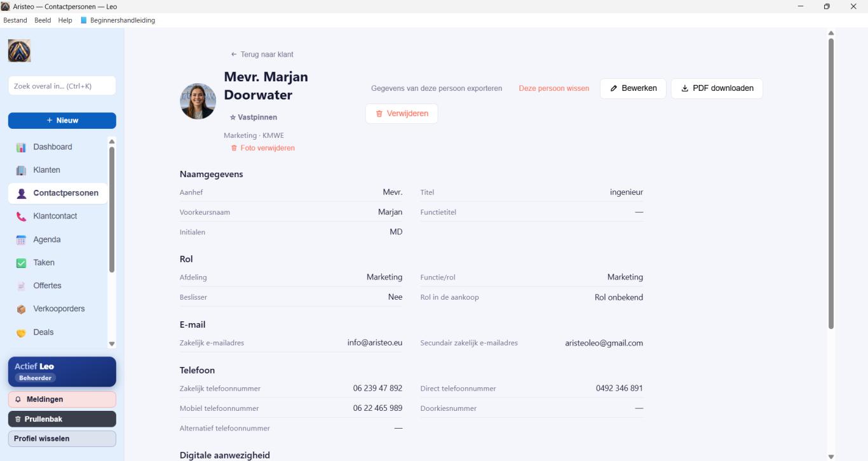868x461 pixels.
Task: Click the red Verwijderen button
Action: 402,114
